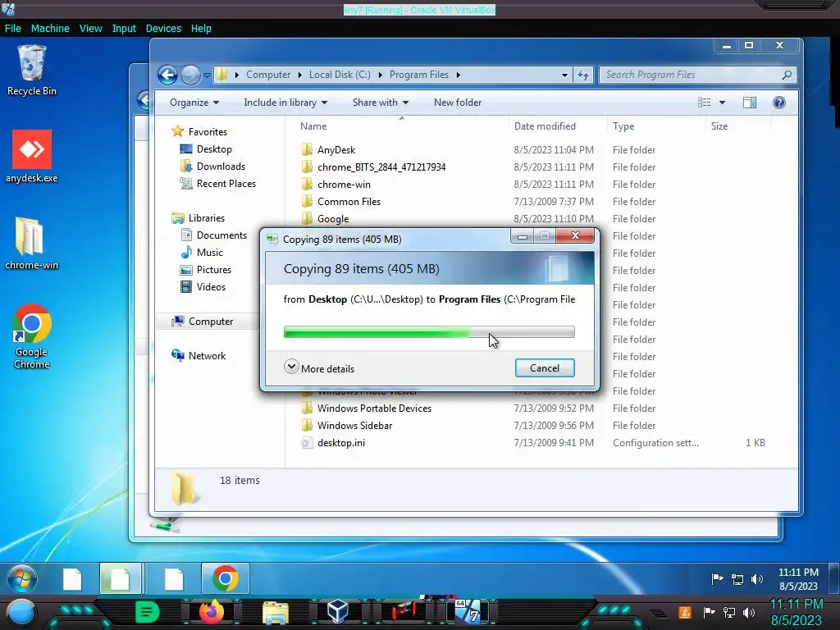Toggle the preview pane button
The height and width of the screenshot is (630, 840).
tap(750, 103)
